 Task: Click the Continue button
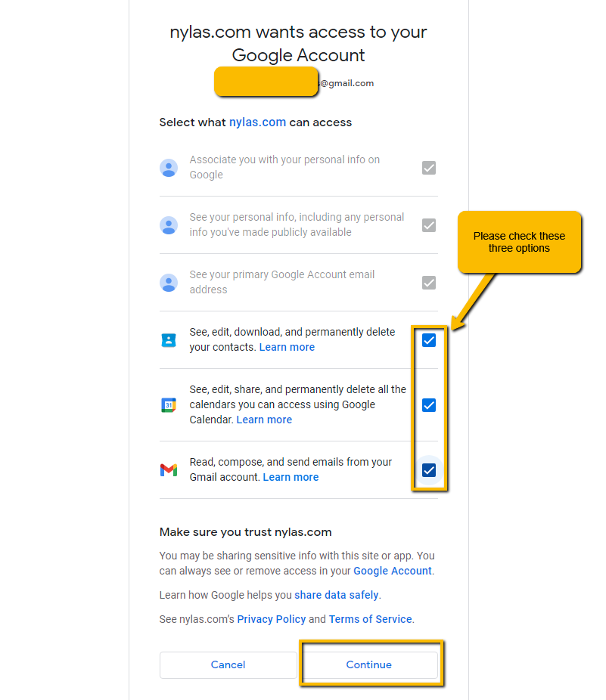click(369, 664)
